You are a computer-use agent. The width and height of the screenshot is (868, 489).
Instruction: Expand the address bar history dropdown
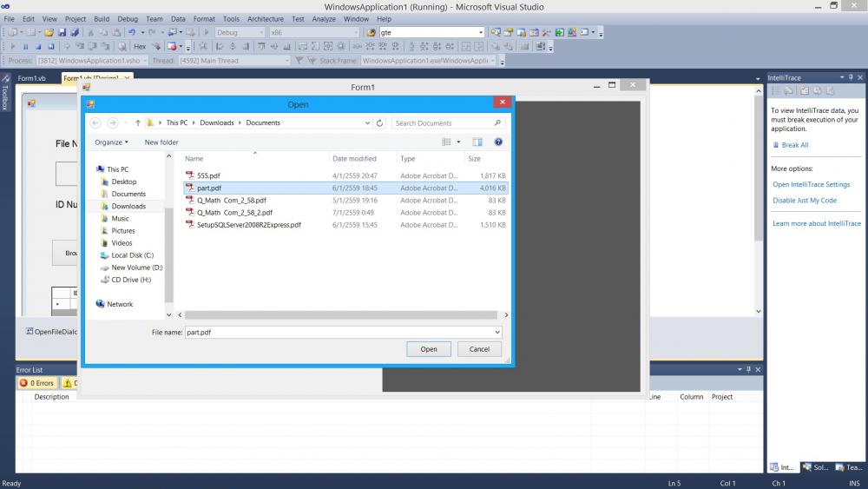[367, 123]
